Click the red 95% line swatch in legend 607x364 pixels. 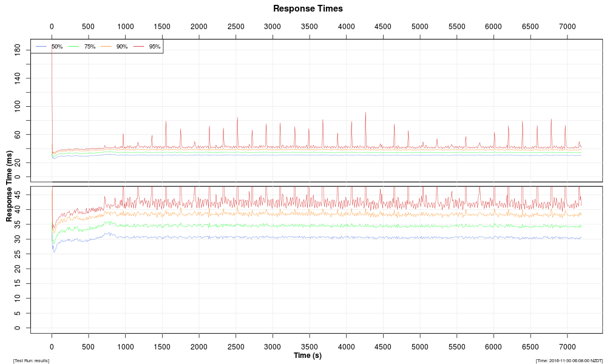point(138,47)
